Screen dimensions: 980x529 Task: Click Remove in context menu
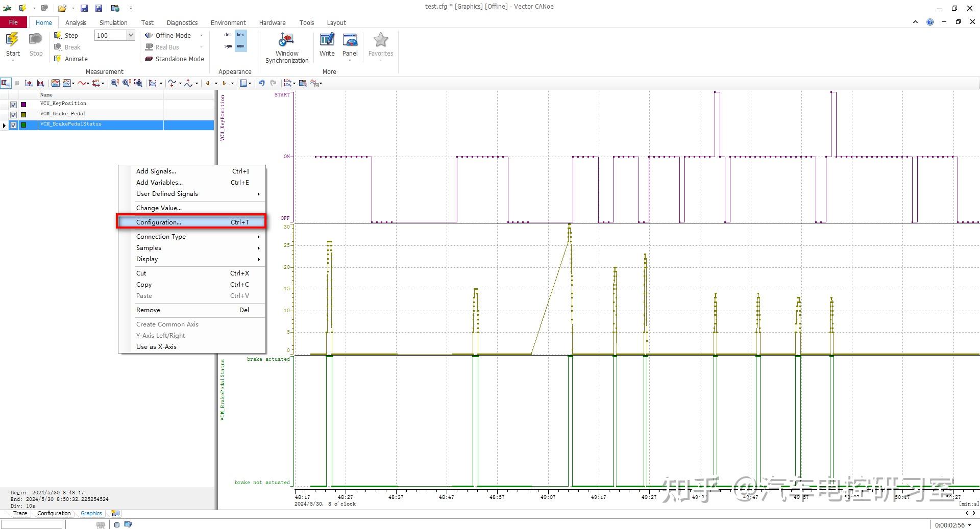point(192,310)
